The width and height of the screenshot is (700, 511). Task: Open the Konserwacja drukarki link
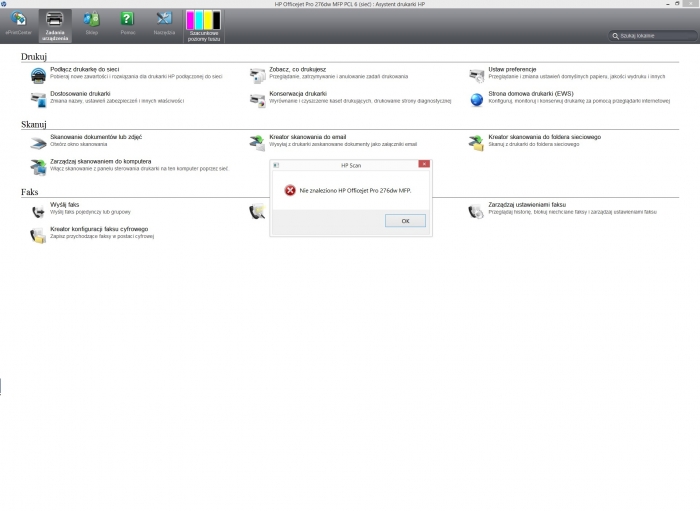(298, 94)
